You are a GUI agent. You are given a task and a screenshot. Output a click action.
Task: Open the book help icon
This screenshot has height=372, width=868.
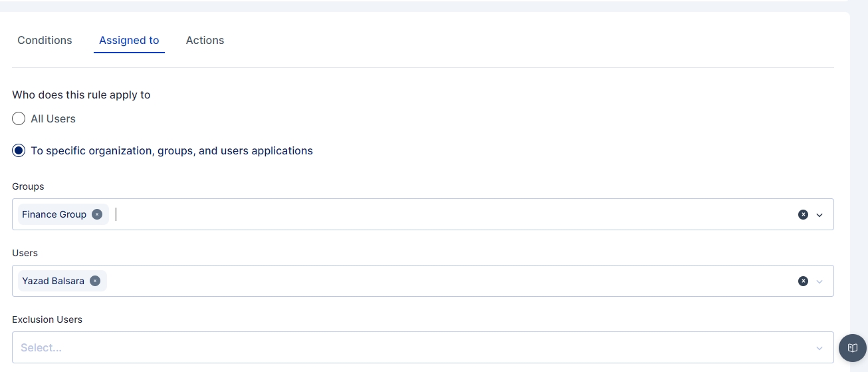tap(853, 348)
